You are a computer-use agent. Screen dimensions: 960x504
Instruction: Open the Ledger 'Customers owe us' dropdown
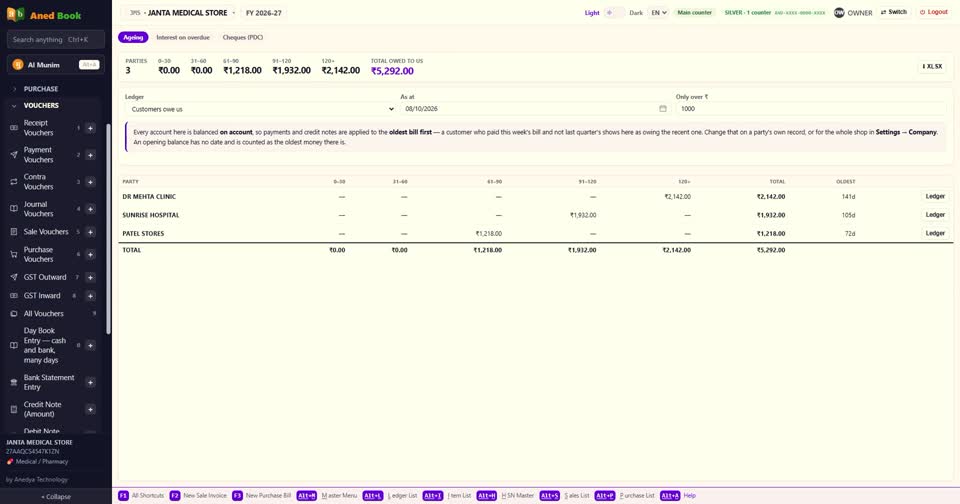click(x=261, y=109)
